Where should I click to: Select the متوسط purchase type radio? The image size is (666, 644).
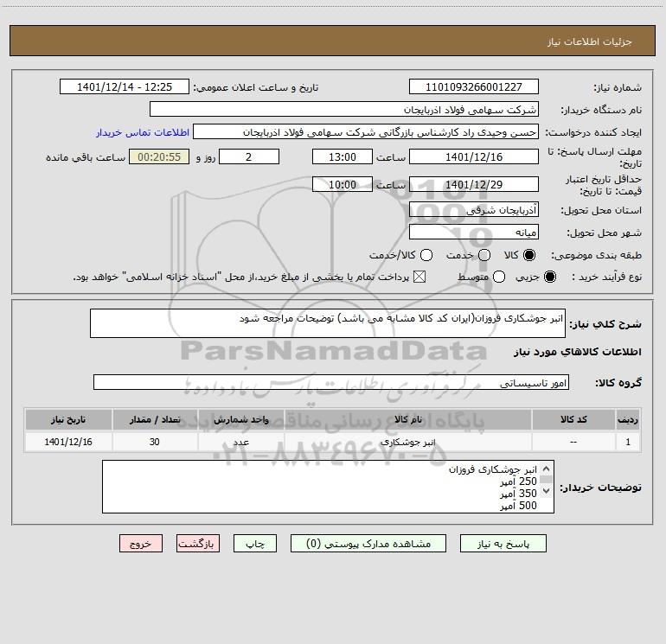tap(499, 277)
